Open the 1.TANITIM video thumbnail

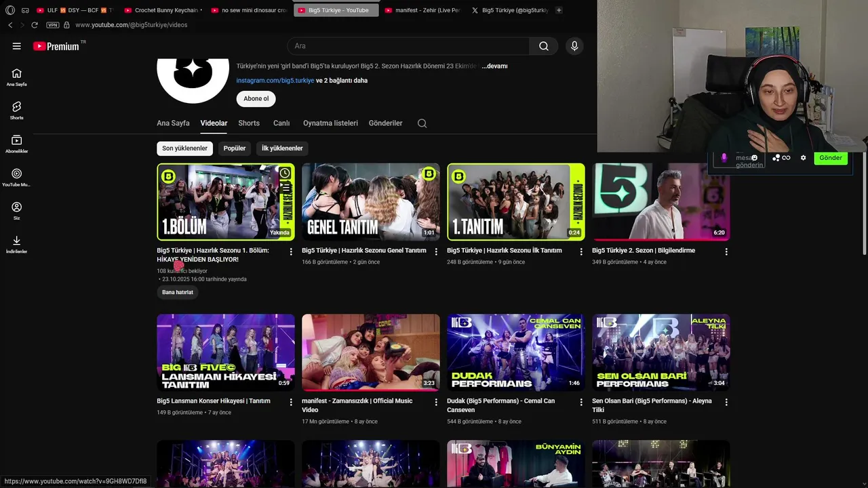pos(516,201)
